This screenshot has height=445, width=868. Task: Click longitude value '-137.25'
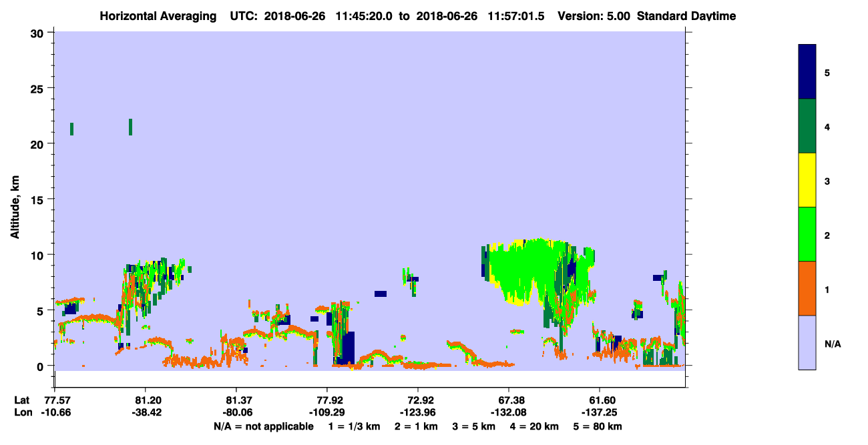tap(600, 412)
